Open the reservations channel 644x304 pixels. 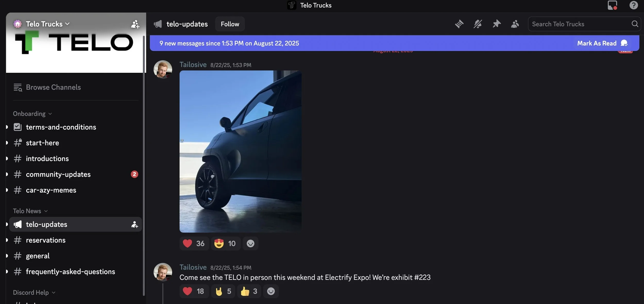pyautogui.click(x=46, y=240)
